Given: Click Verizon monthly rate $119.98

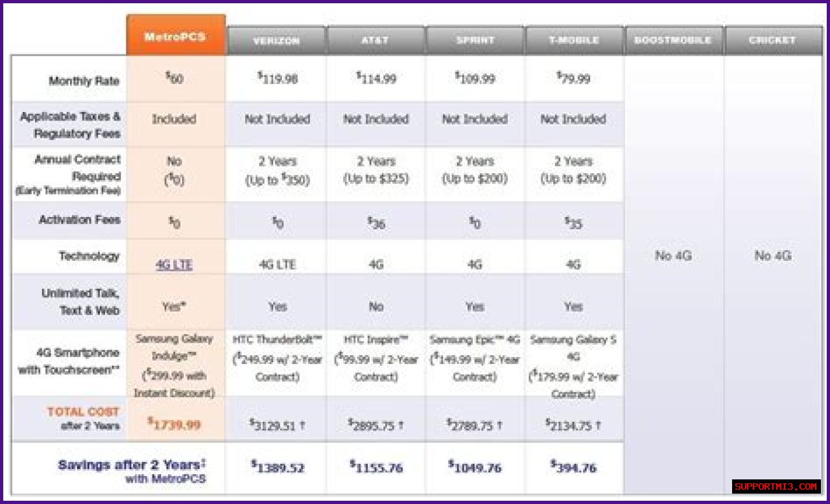Looking at the screenshot, I should click(278, 79).
